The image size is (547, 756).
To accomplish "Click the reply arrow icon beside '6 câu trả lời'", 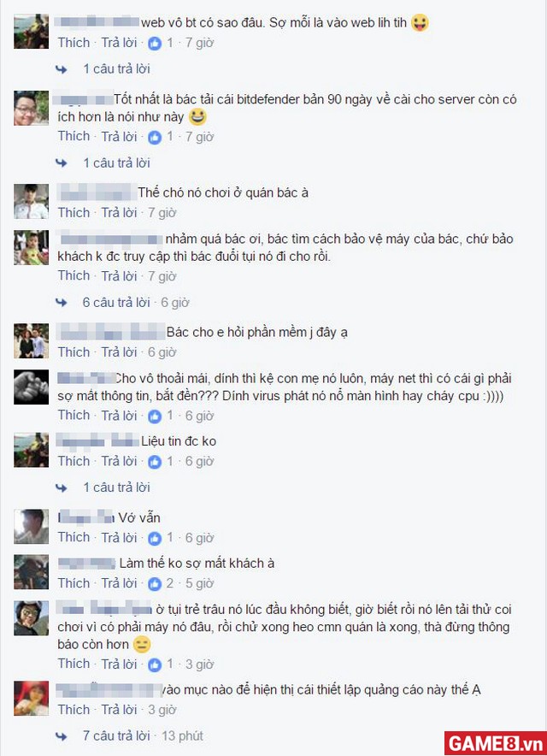I will coord(62,303).
